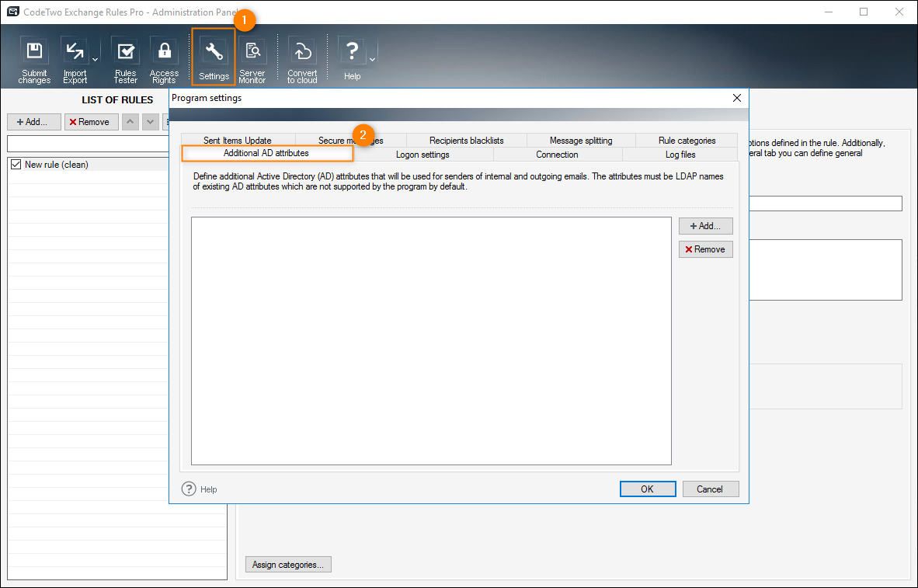Switch to Recipients blacklists tab

pos(467,141)
